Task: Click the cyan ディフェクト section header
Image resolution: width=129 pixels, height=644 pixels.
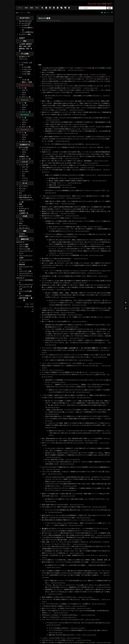Action: [25, 115]
